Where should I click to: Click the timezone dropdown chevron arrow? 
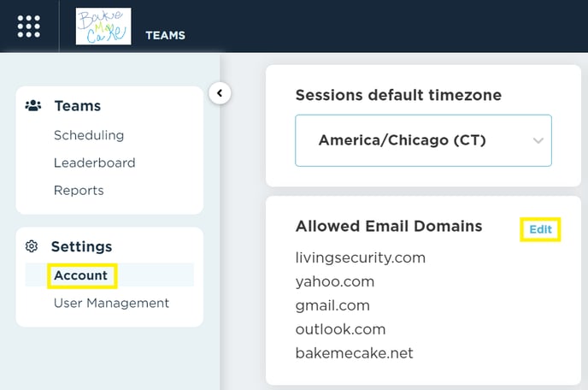point(538,141)
